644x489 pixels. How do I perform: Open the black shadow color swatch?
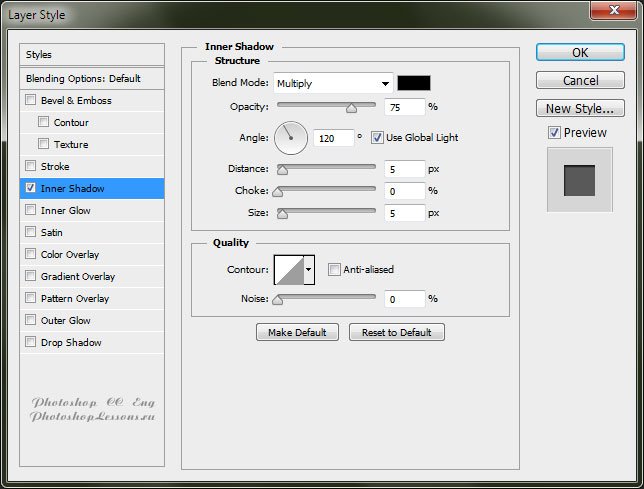[414, 83]
